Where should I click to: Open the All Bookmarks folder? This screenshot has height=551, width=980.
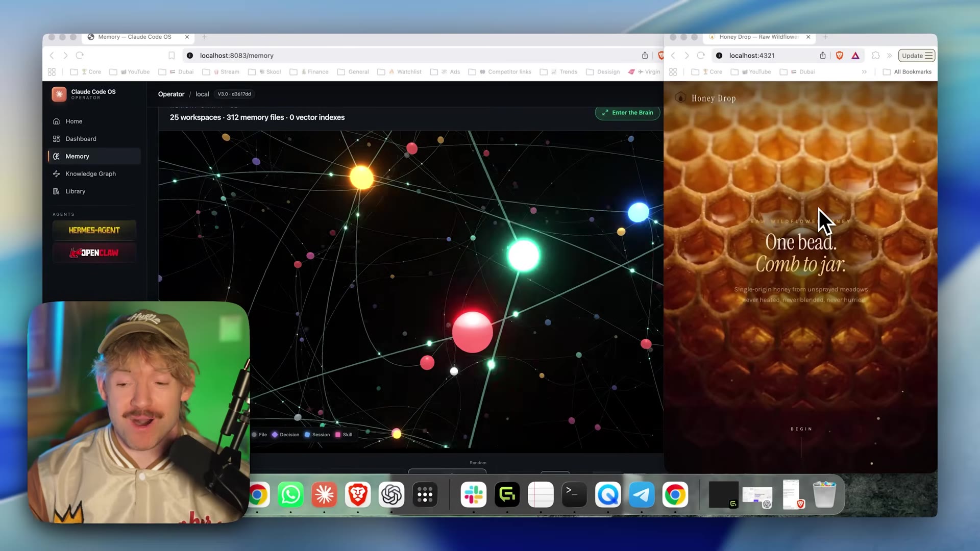click(907, 72)
